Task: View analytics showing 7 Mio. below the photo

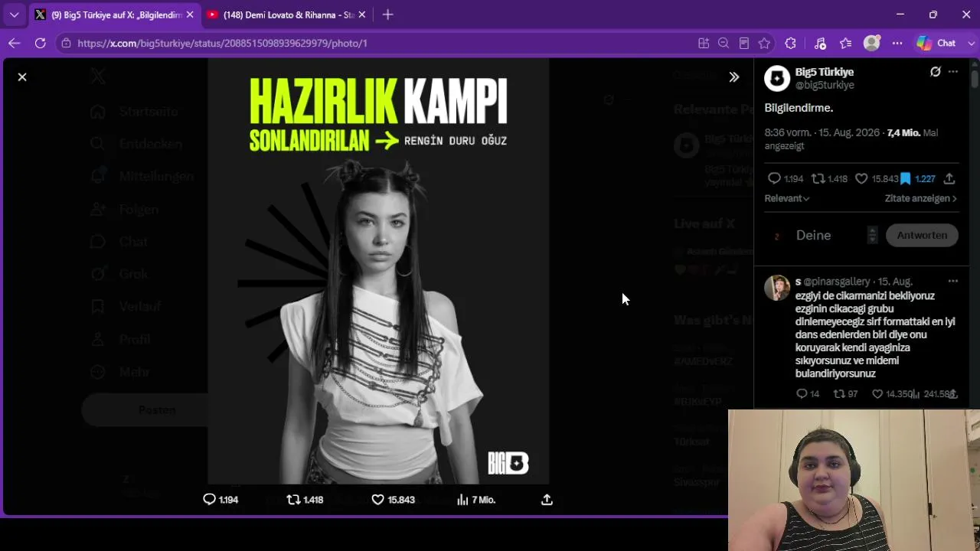Action: click(x=476, y=500)
